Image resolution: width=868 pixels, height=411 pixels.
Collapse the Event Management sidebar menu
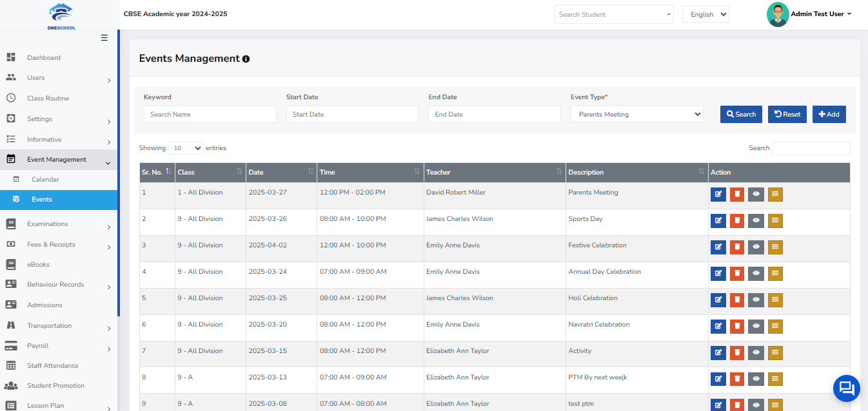tap(58, 159)
